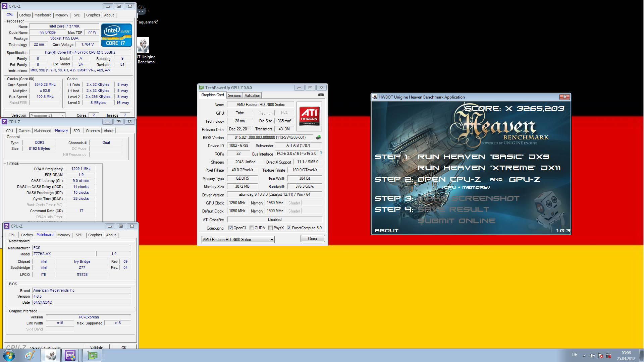
Task: Click the DRAM Frequency value 1209.1 MHz
Action: [81, 169]
